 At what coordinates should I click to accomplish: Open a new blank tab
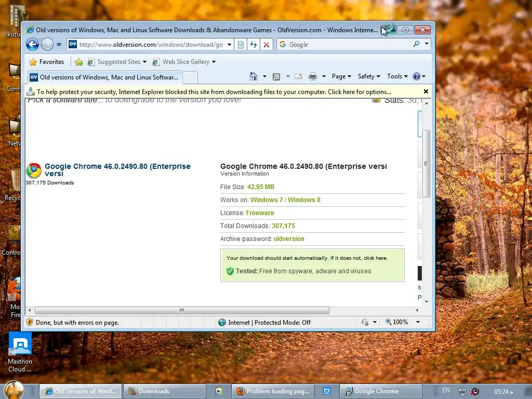(190, 78)
